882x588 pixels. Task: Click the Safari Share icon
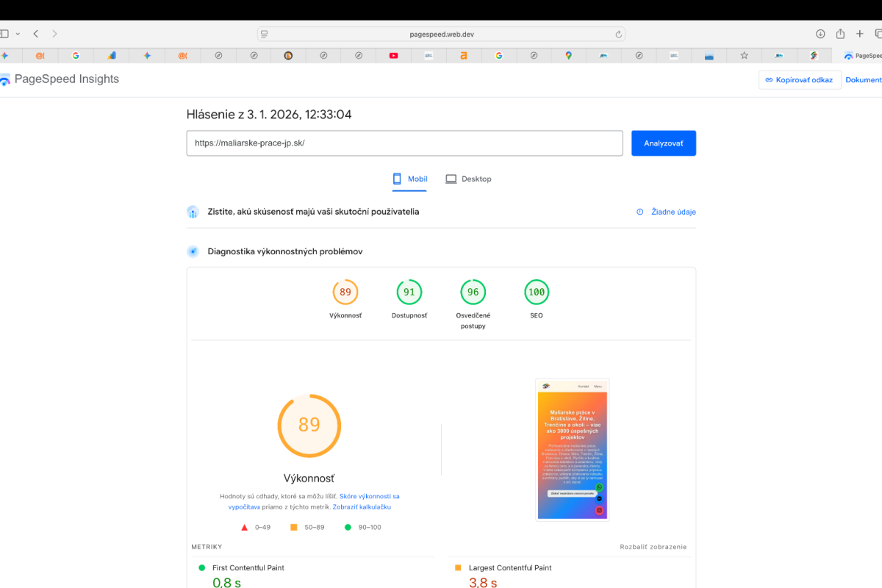[x=840, y=34]
